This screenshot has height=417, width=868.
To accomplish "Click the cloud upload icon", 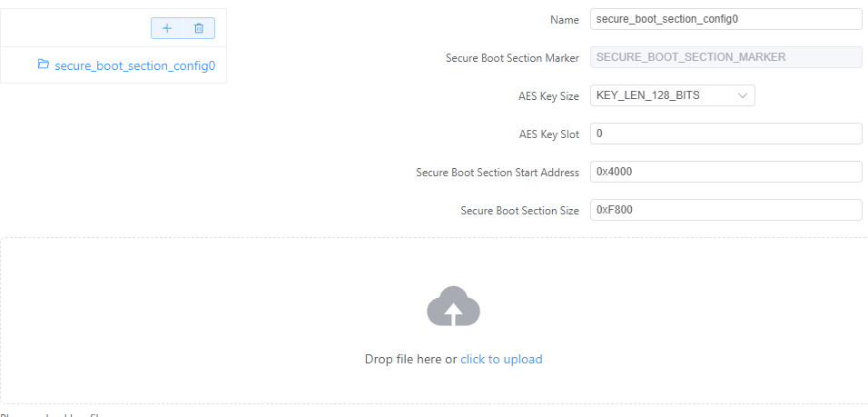I will [x=453, y=306].
